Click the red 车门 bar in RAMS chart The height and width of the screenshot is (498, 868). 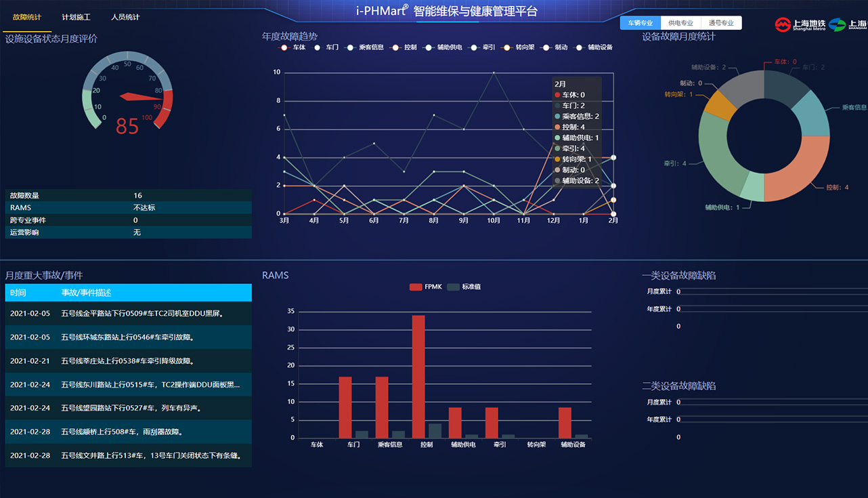pyautogui.click(x=345, y=407)
